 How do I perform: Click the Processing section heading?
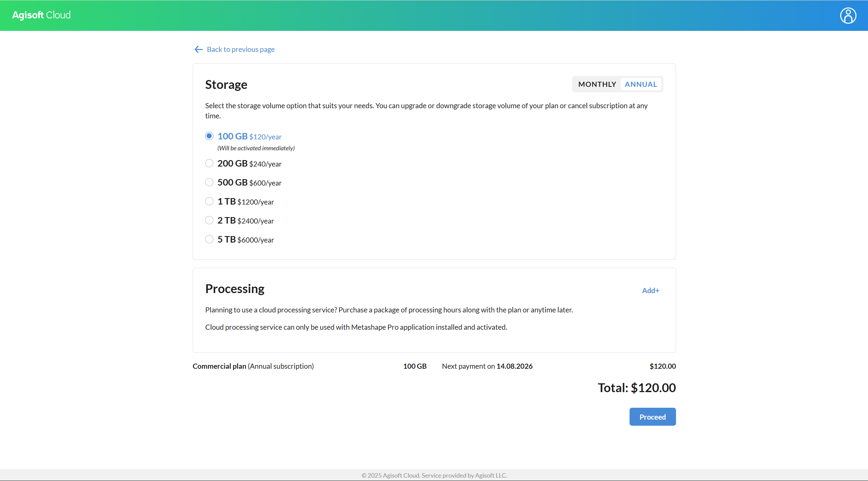click(235, 289)
